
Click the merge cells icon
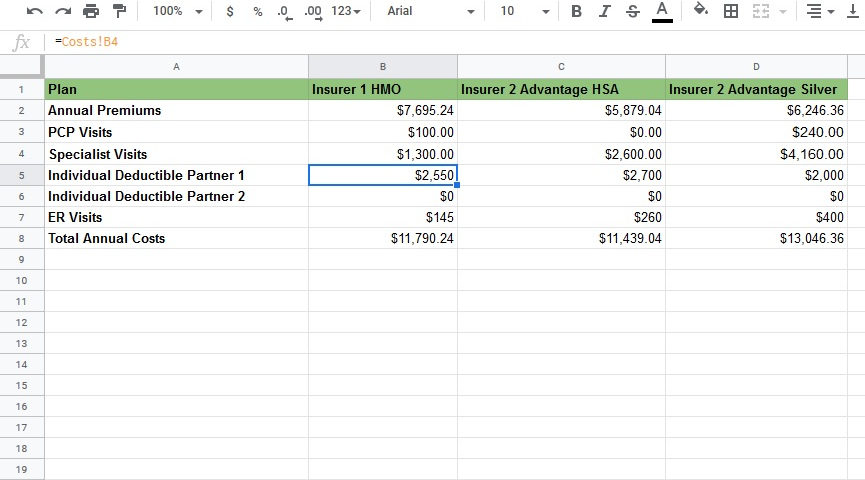[761, 11]
